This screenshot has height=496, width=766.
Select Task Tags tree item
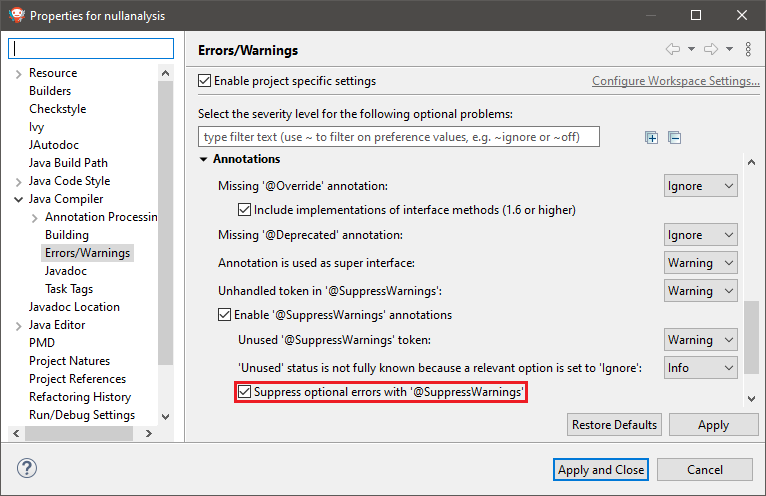(69, 289)
